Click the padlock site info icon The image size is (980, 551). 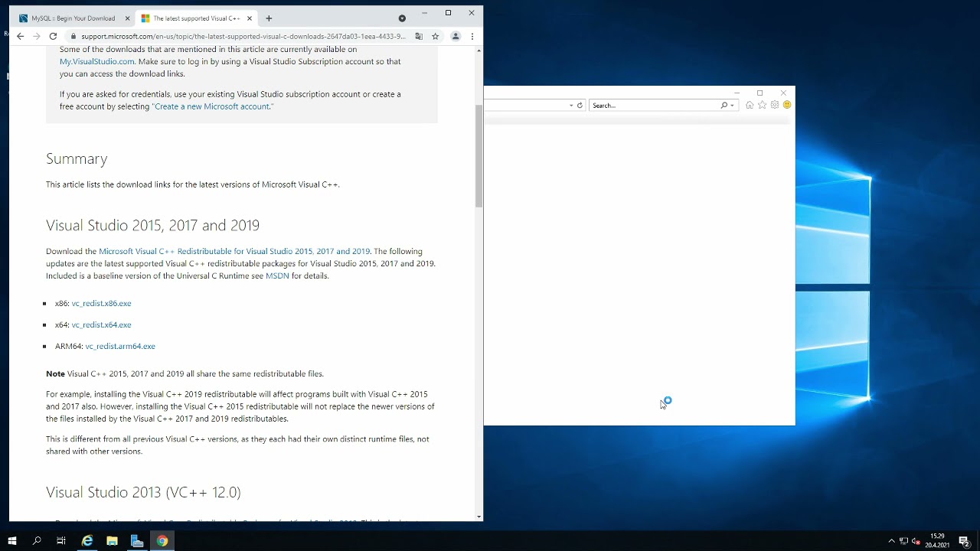[x=73, y=36]
